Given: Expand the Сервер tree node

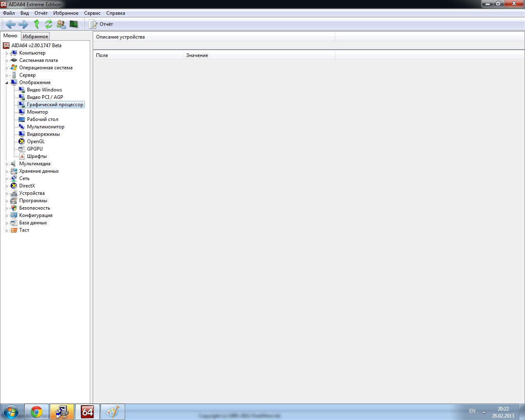Looking at the screenshot, I should pos(7,75).
